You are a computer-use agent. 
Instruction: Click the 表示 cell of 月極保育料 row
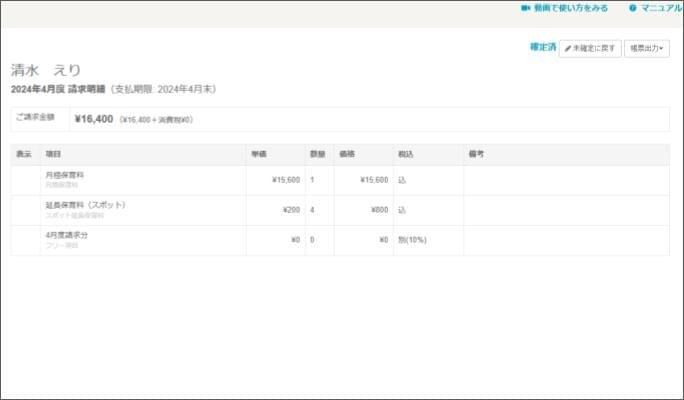tap(25, 180)
